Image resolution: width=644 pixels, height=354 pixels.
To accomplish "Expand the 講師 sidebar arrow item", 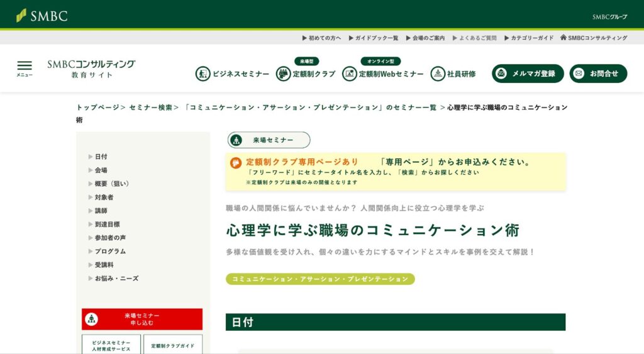I will [91, 211].
